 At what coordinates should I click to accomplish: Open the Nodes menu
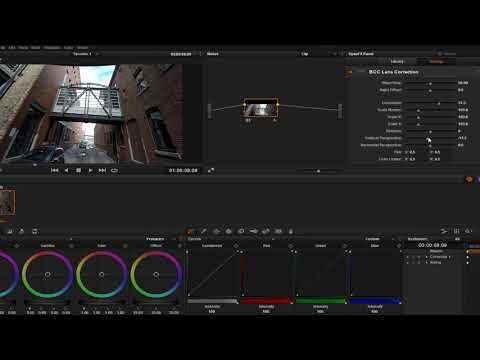click(x=82, y=48)
